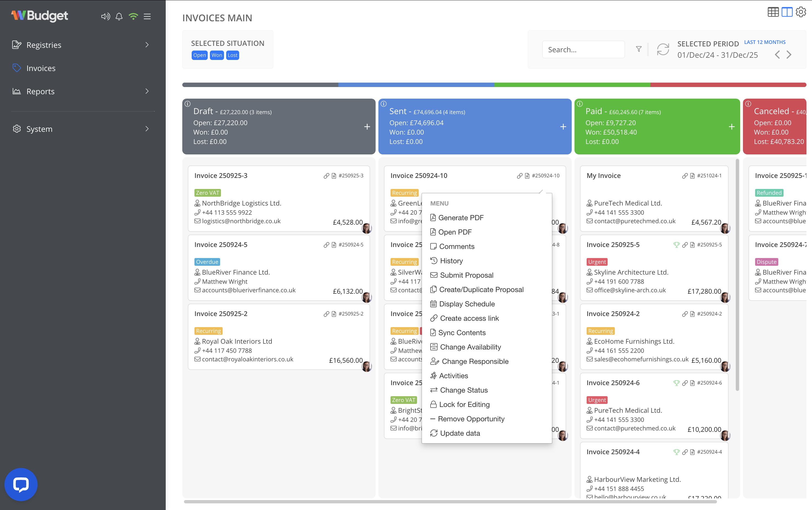Add a new invoice in the Draft column
The width and height of the screenshot is (812, 510).
pos(367,127)
